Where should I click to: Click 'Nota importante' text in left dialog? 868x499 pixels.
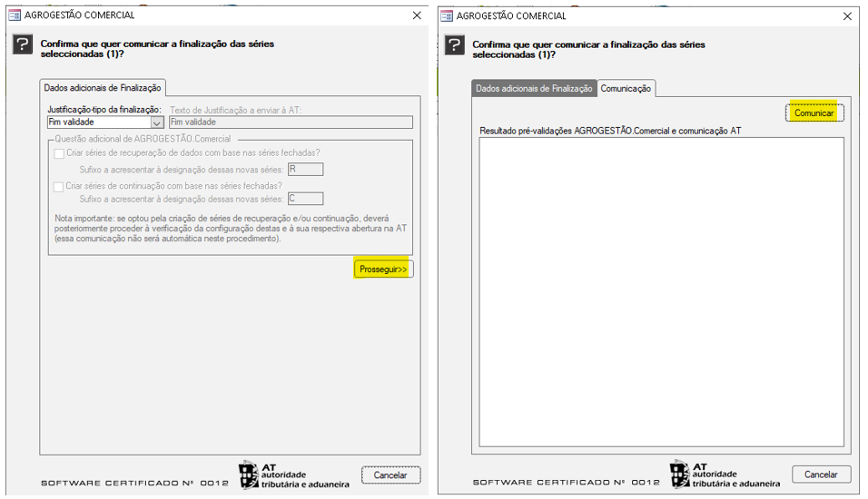tap(231, 229)
